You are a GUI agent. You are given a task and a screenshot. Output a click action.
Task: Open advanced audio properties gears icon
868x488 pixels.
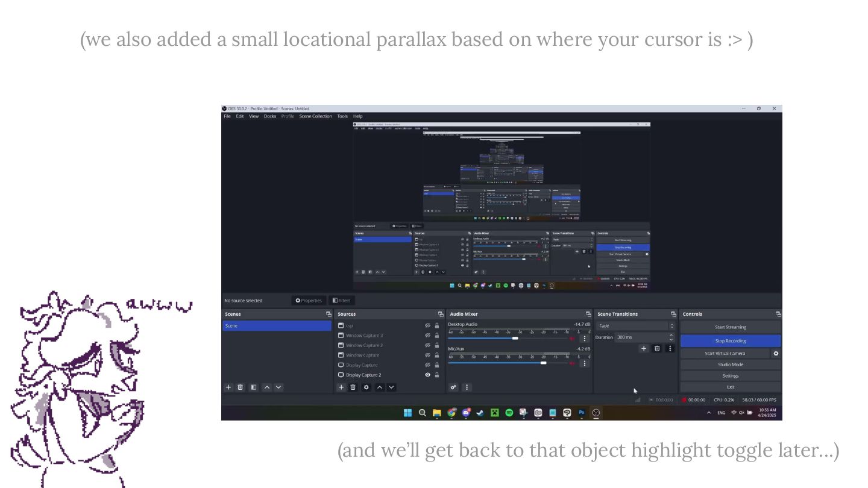pyautogui.click(x=453, y=387)
